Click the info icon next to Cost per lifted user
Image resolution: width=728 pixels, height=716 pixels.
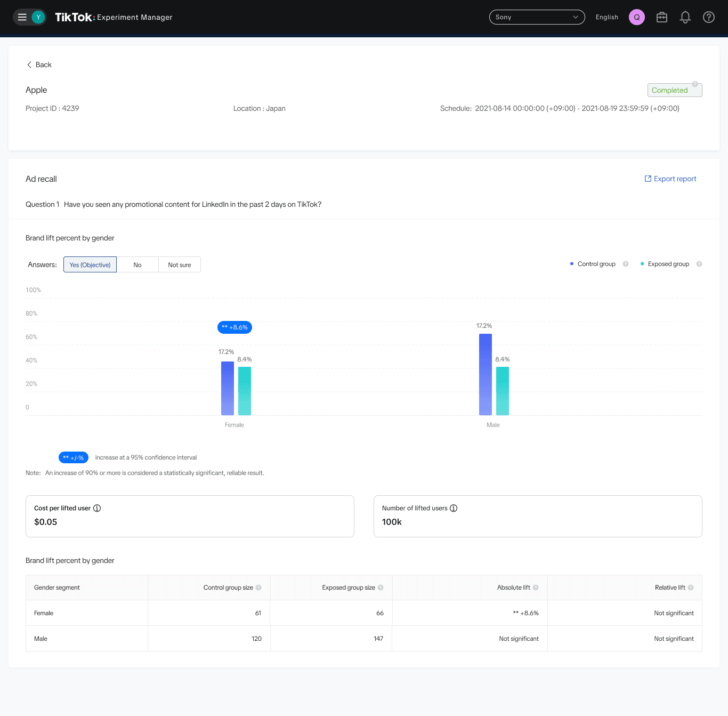tap(97, 508)
